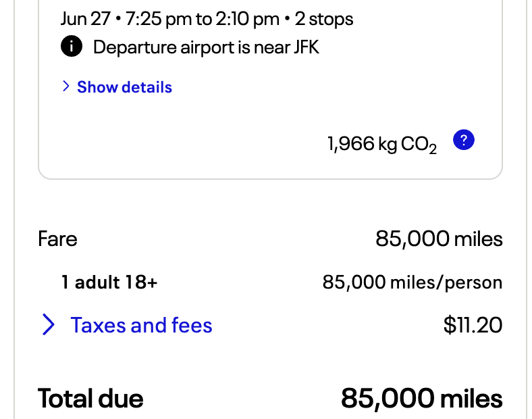Click the 1,966 kg CO2 emissions text
532x419 pixels.
[x=381, y=145]
